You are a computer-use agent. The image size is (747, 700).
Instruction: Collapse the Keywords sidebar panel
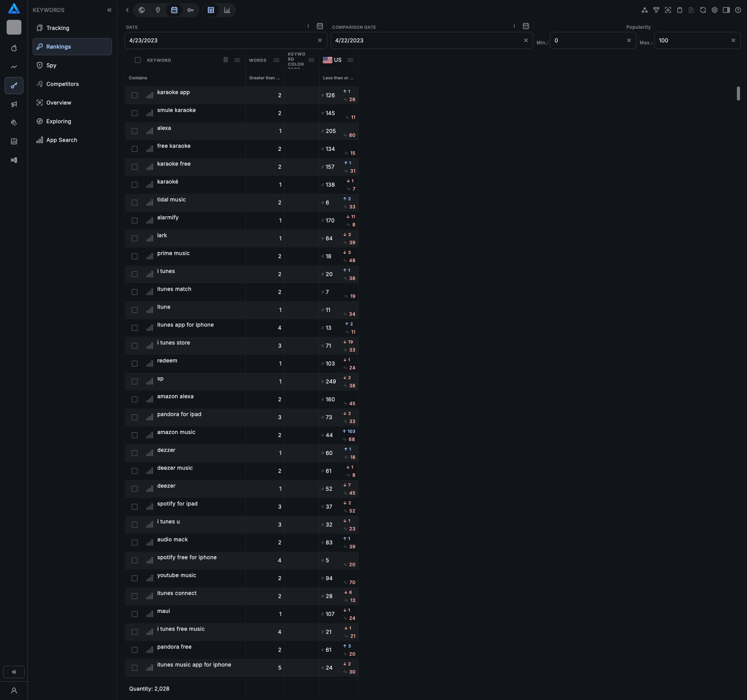pos(109,10)
